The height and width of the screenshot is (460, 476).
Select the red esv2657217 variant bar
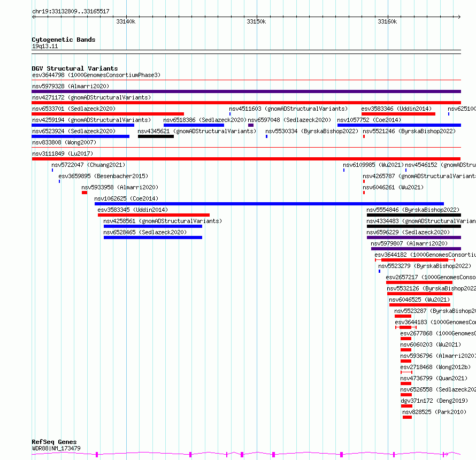coord(419,282)
